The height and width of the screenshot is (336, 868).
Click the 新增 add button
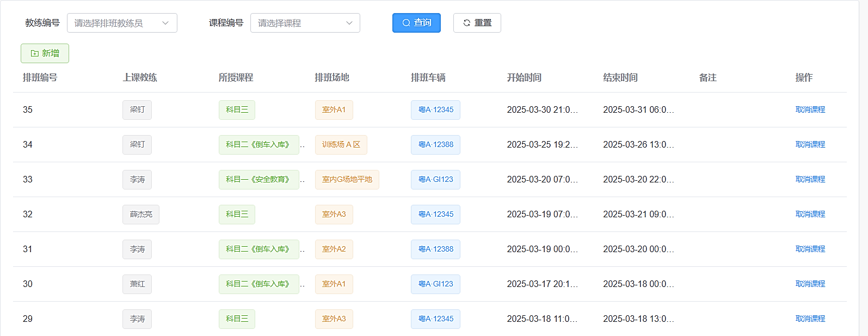tap(45, 53)
